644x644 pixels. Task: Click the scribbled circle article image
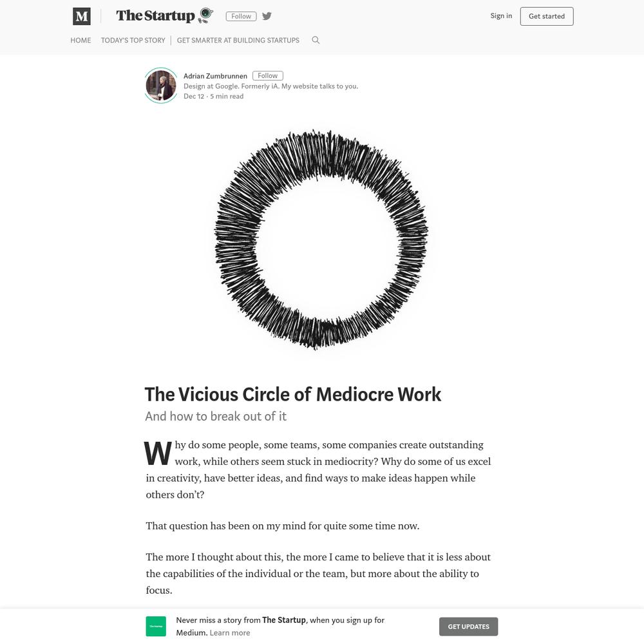click(321, 240)
